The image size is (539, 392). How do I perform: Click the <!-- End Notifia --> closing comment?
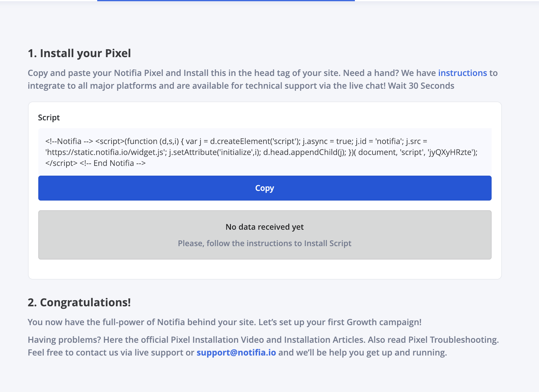pyautogui.click(x=113, y=163)
